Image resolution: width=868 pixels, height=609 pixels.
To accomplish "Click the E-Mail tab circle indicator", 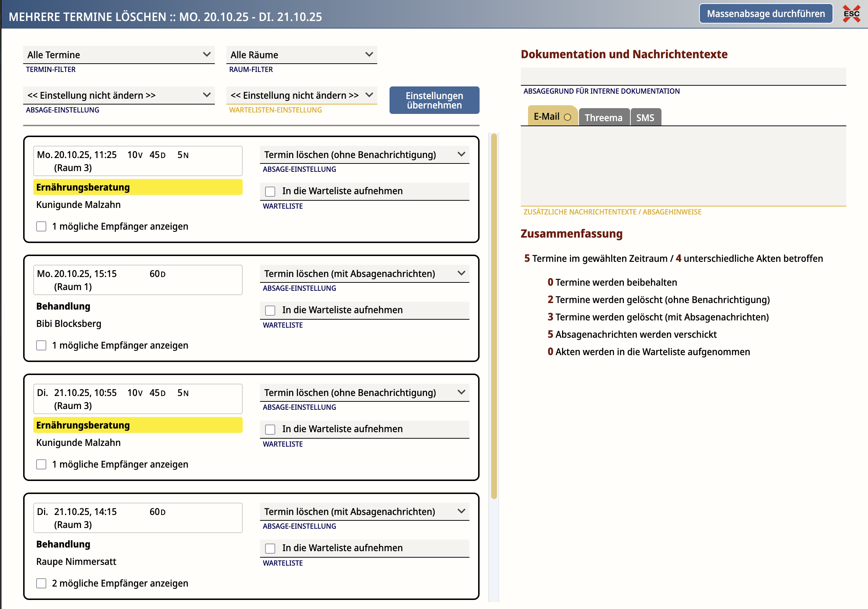I will click(567, 117).
